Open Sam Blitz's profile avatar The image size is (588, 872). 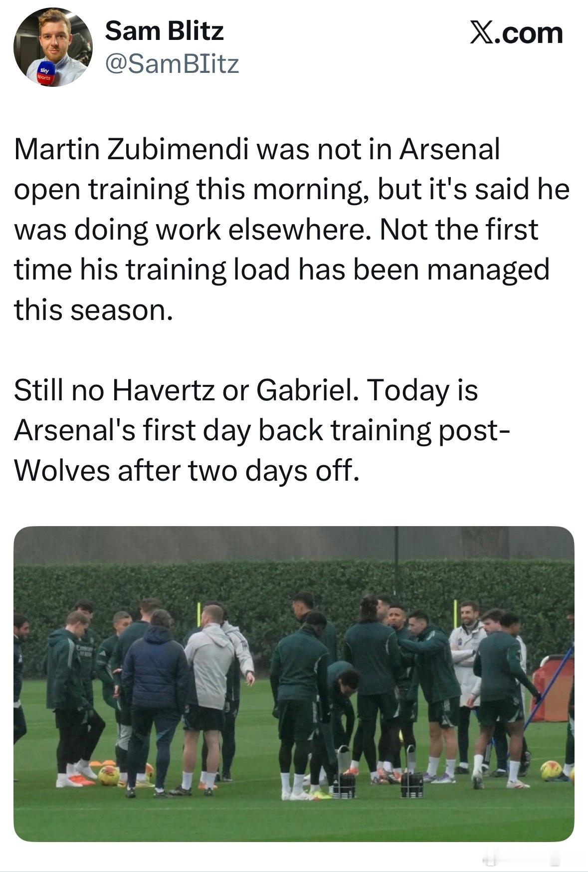[x=52, y=47]
